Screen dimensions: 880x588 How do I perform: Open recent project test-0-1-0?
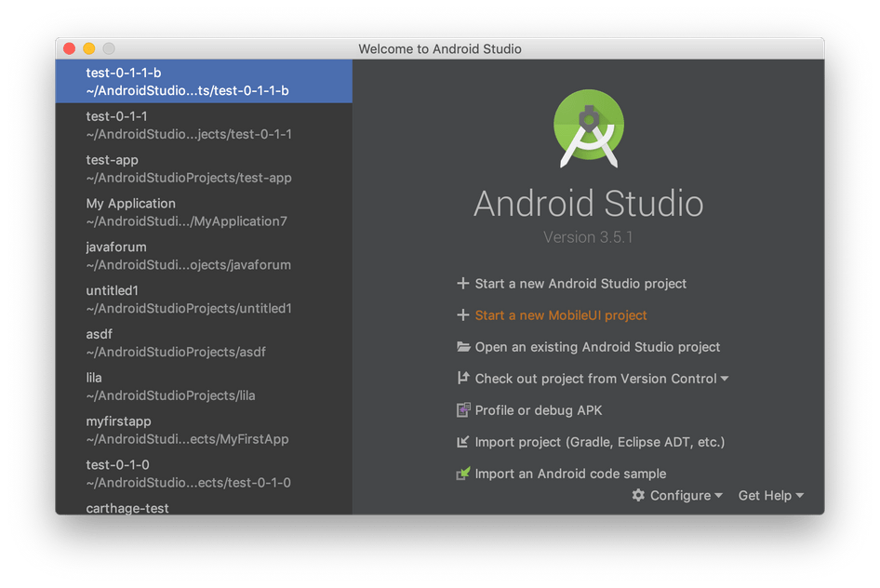[204, 474]
